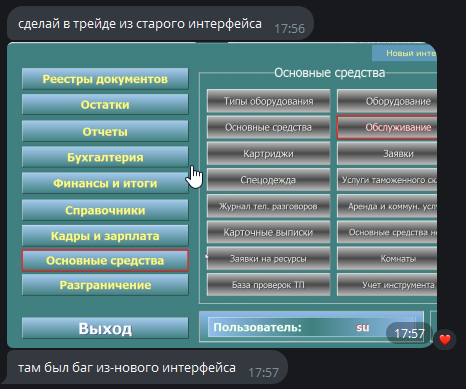Click the 17:56 timestamp

[289, 29]
